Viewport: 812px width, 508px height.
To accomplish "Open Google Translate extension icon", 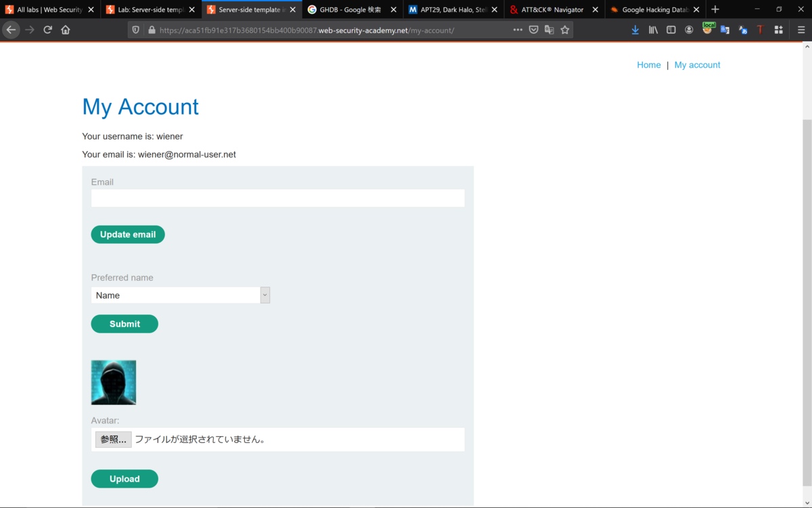I will click(x=725, y=30).
